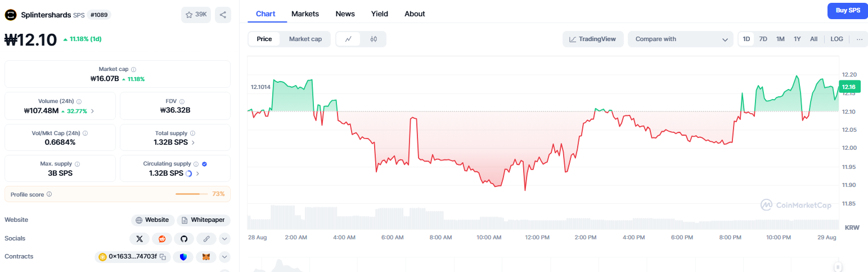
Task: Set chart range to 1D
Action: pos(746,39)
